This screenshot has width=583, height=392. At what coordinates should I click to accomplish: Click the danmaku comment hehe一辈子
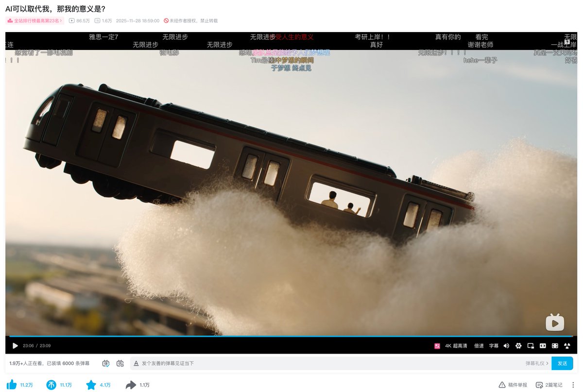coord(480,60)
